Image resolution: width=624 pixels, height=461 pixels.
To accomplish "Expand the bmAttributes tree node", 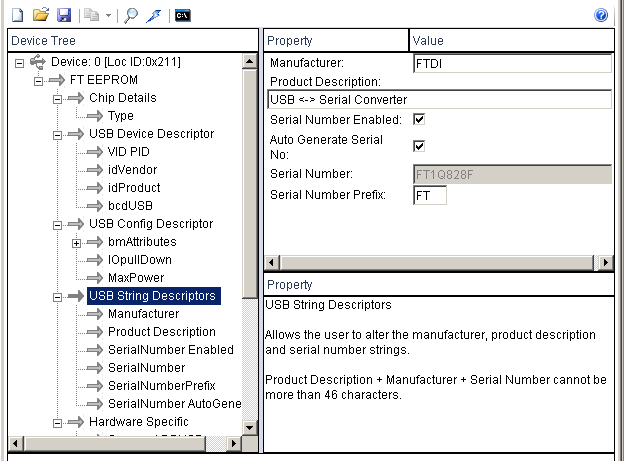I will tap(76, 242).
